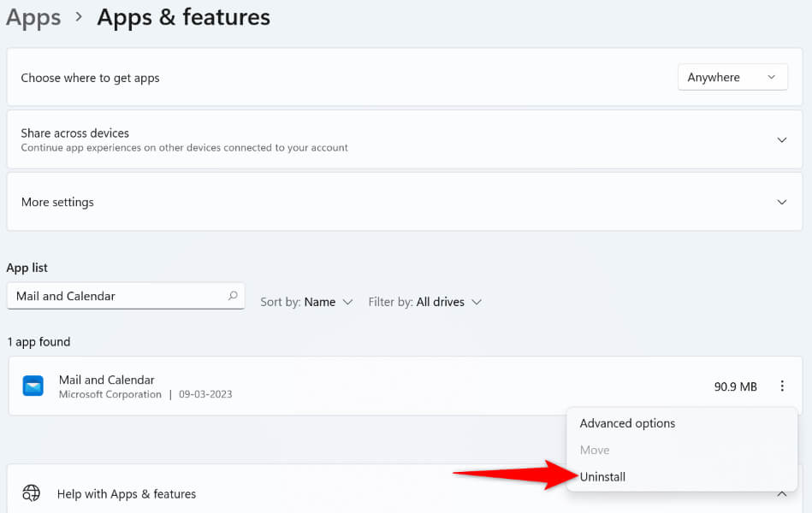This screenshot has height=513, width=812.
Task: Select Uninstall from the context menu
Action: [602, 477]
